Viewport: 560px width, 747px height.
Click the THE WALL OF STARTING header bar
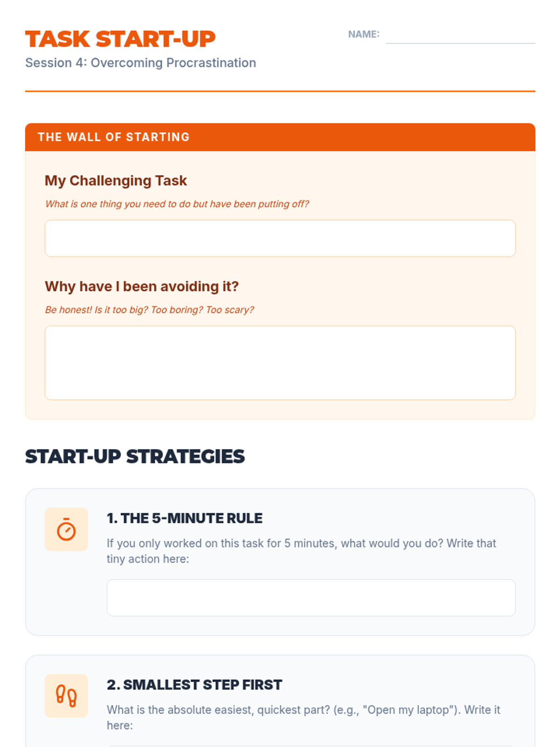coord(280,137)
